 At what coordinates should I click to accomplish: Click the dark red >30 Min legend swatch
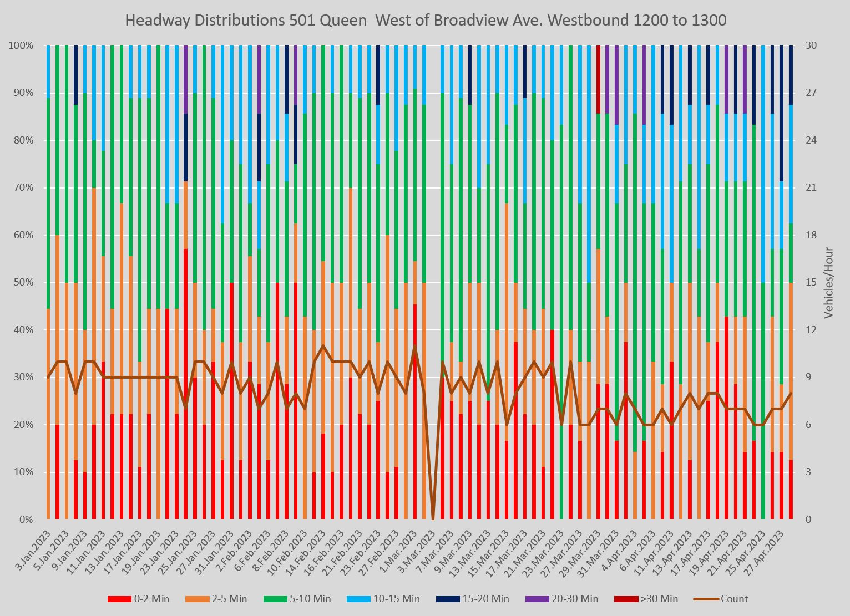coord(626,599)
